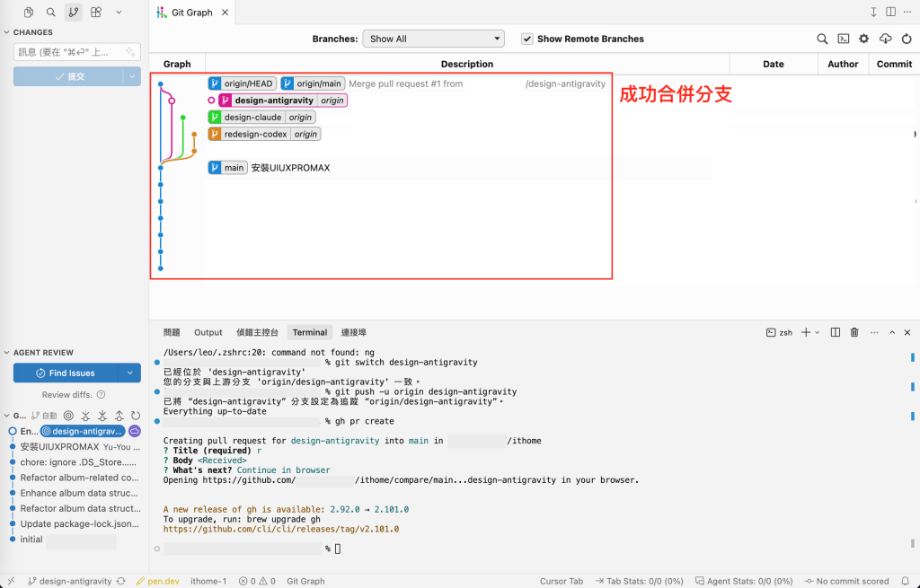Open the 偵錯主控台 panel tab

pyautogui.click(x=257, y=332)
